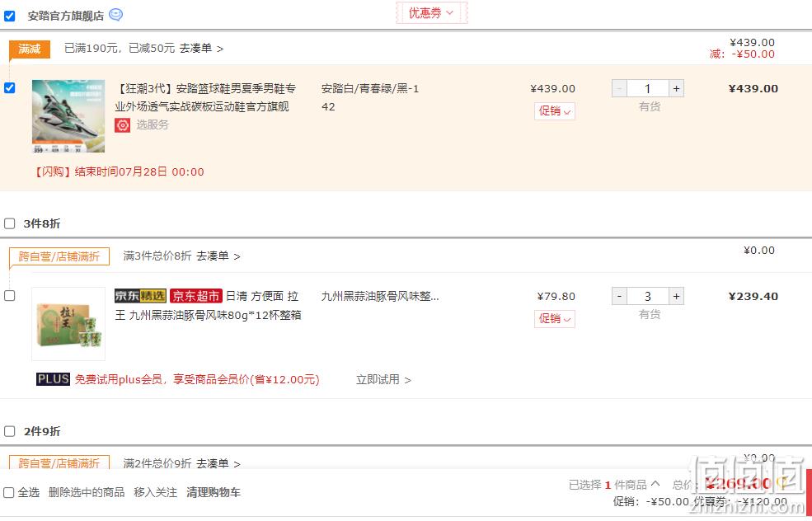This screenshot has width=812, height=521.
Task: Open the 日清 方便面 拉王 product title
Action: click(x=209, y=306)
